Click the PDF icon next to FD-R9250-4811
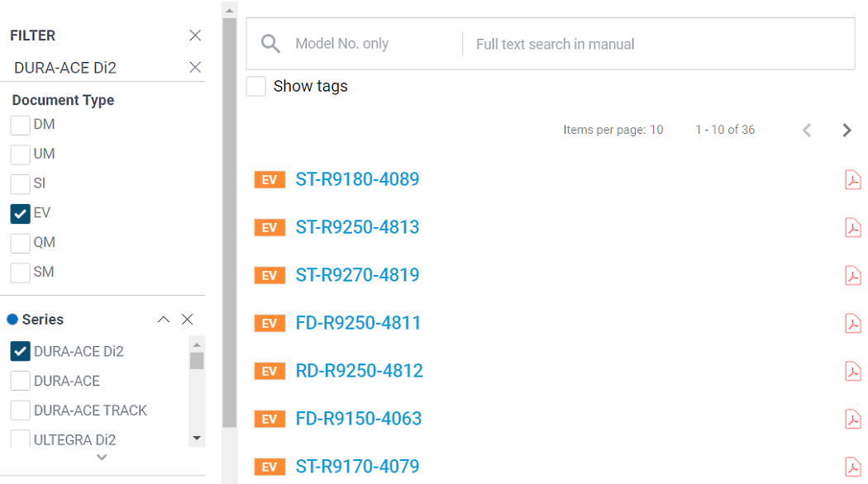The height and width of the screenshot is (484, 868). 852,323
